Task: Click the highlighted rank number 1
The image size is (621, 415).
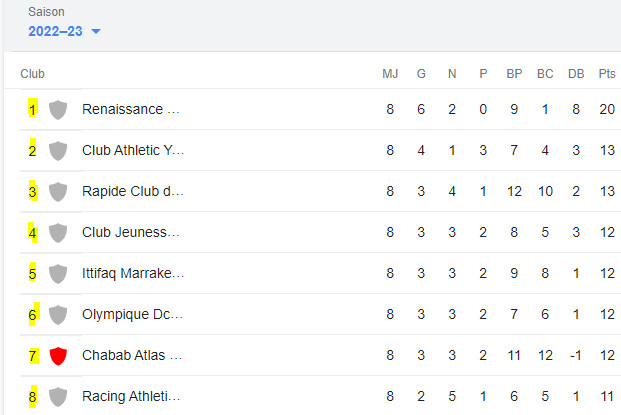Action: [32, 109]
